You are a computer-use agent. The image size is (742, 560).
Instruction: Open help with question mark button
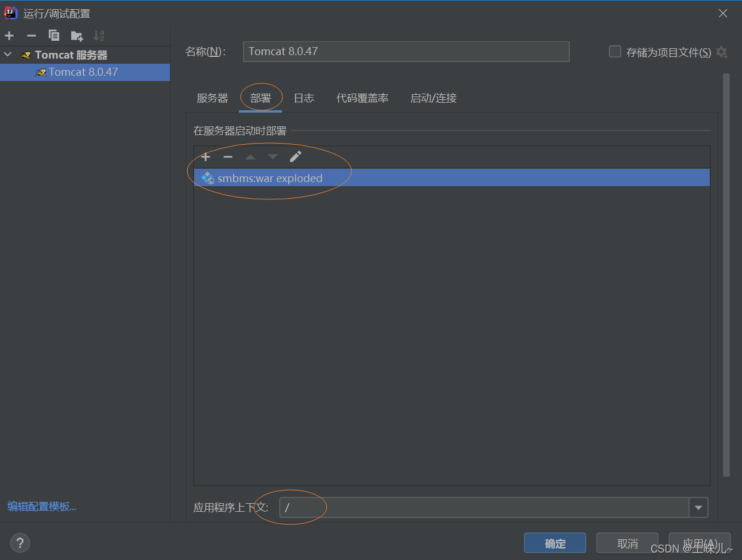[x=20, y=543]
